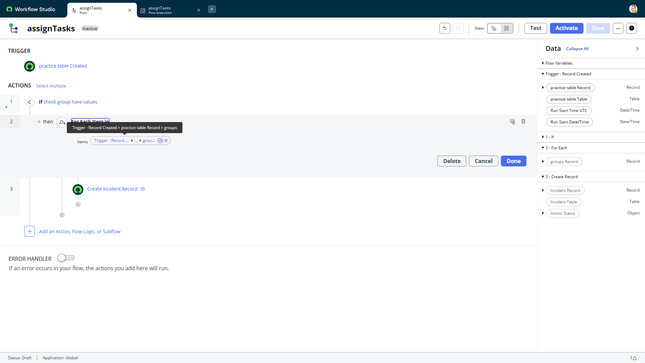Click the Delete button
645x363 pixels.
tap(452, 161)
